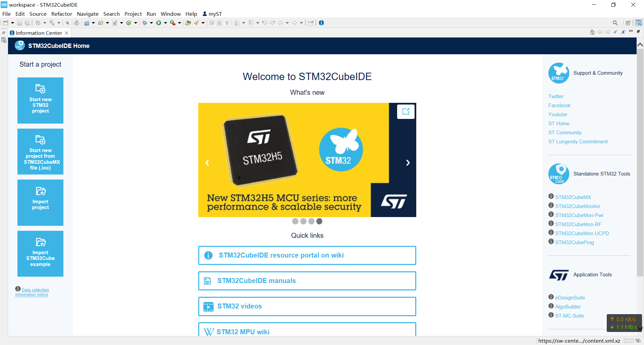Click the Open Perspective icon

[x=628, y=23]
